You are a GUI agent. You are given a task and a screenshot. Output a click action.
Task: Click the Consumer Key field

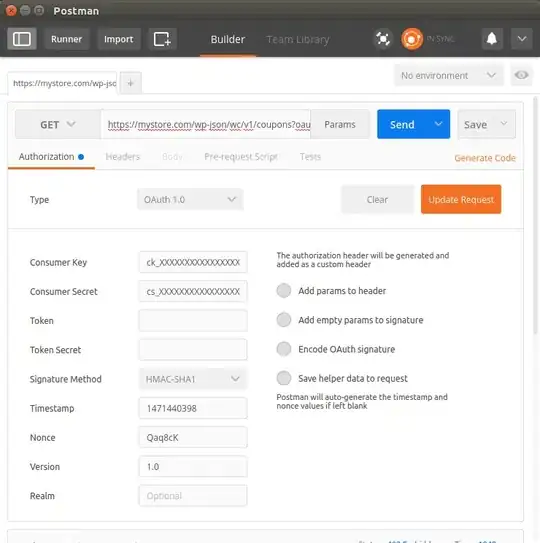pyautogui.click(x=193, y=262)
